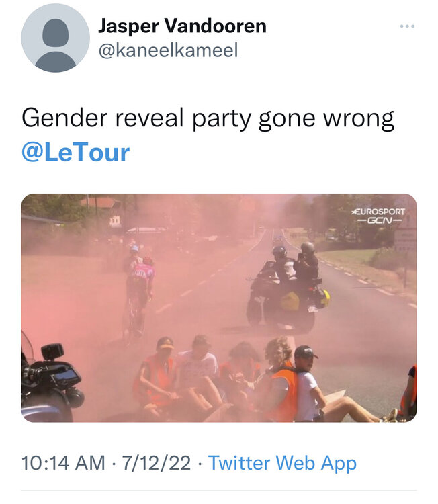Image resolution: width=438 pixels, height=504 pixels.
Task: Click the default profile avatar icon
Action: click(x=55, y=38)
